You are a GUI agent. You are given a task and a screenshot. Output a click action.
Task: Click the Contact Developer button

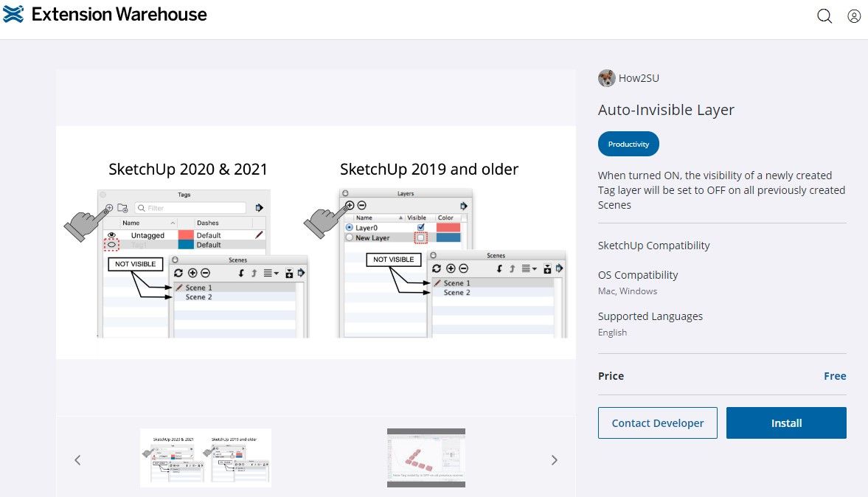[x=657, y=423]
